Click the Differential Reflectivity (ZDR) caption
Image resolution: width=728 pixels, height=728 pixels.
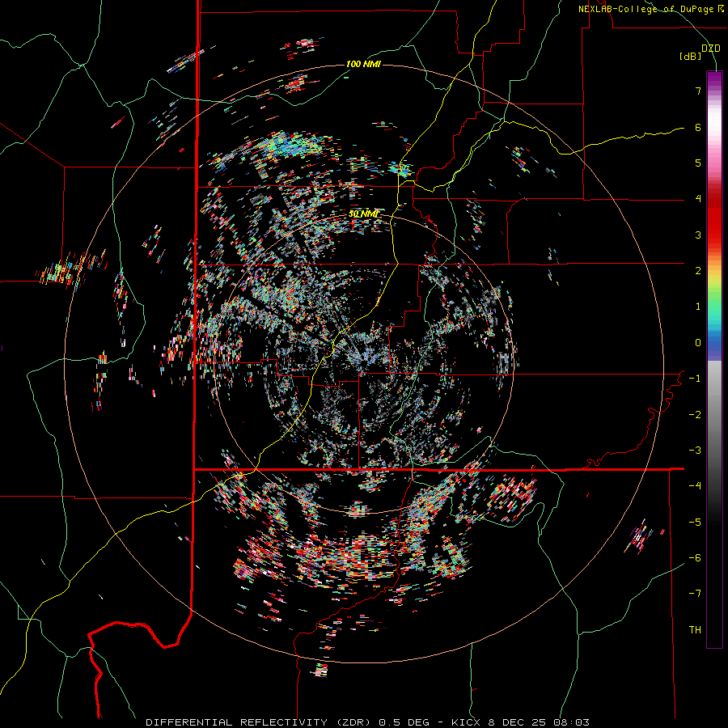click(368, 722)
